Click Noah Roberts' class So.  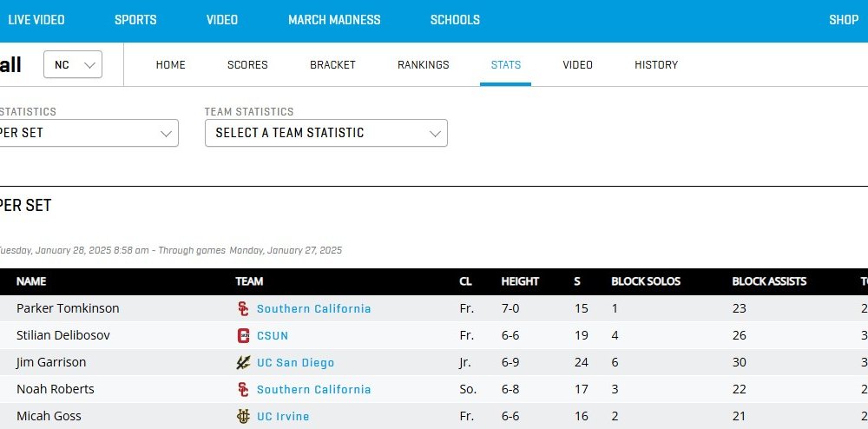[468, 389]
